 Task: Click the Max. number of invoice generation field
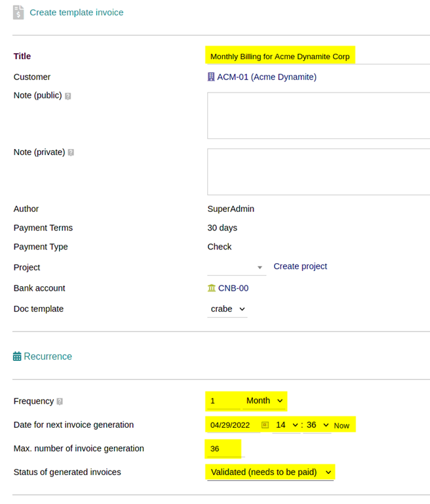coord(226,448)
